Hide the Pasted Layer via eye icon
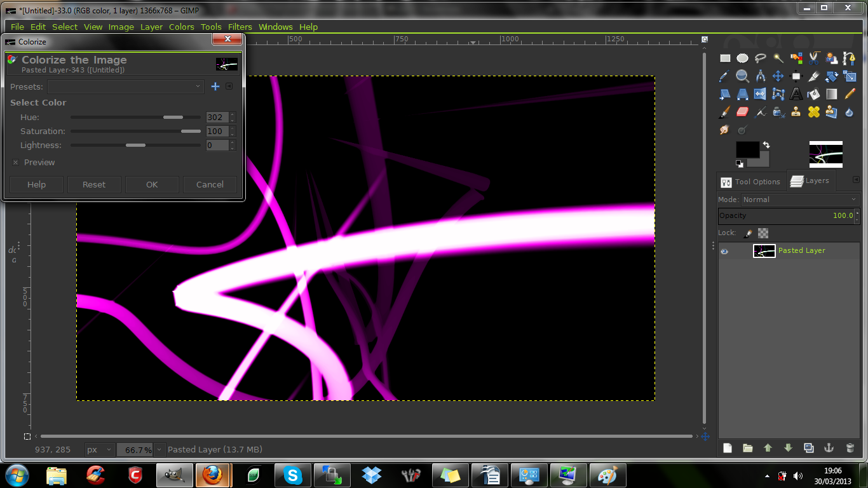The height and width of the screenshot is (488, 868). tap(724, 251)
